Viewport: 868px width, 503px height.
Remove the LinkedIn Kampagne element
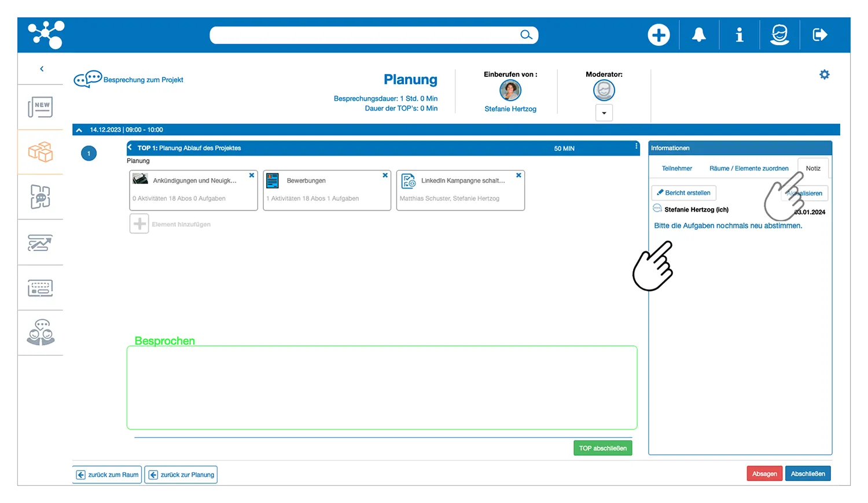click(518, 175)
